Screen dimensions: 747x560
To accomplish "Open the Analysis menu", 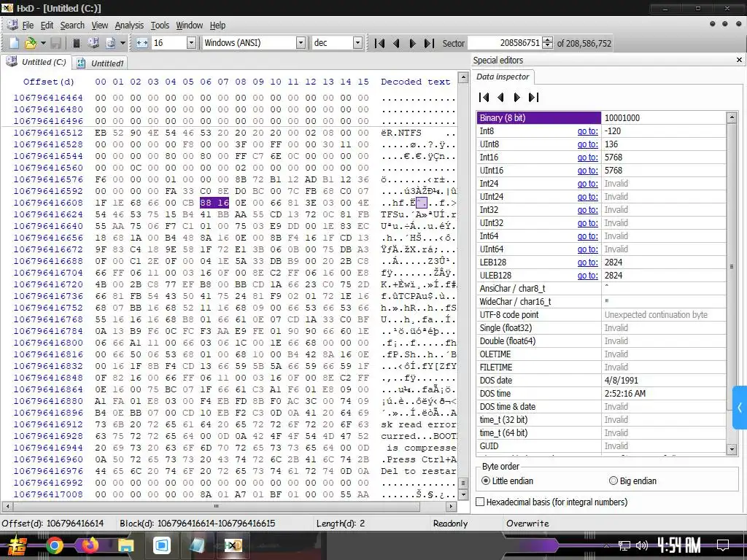I will coord(129,26).
